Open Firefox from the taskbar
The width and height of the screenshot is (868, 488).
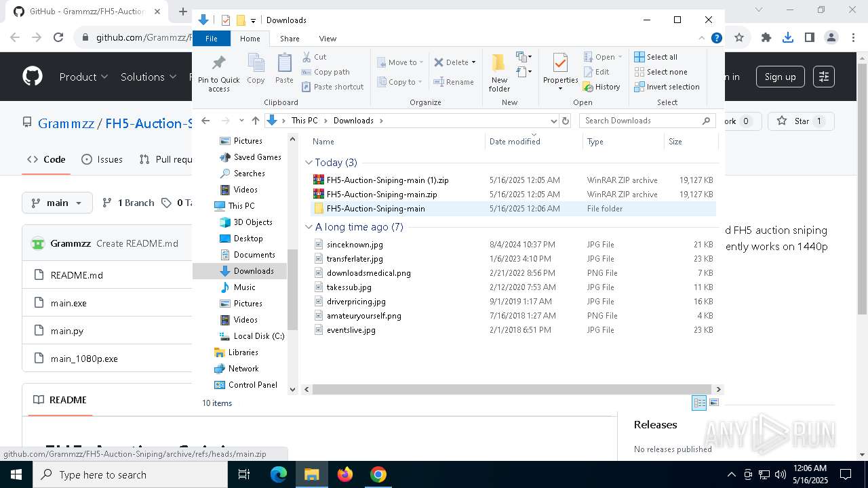[x=345, y=474]
